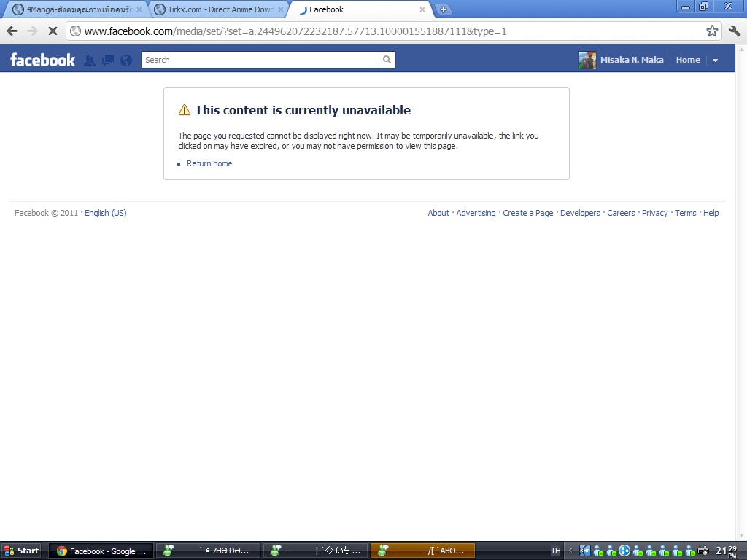Image resolution: width=747 pixels, height=560 pixels.
Task: Open the Chrome wrench menu
Action: point(734,31)
